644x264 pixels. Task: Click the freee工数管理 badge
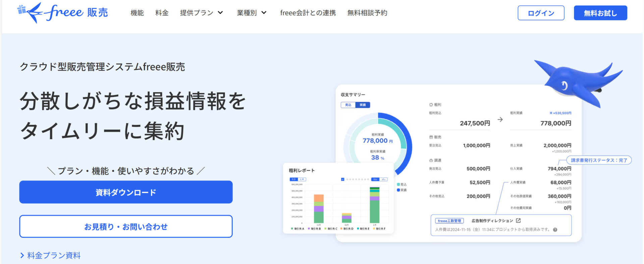tap(449, 221)
